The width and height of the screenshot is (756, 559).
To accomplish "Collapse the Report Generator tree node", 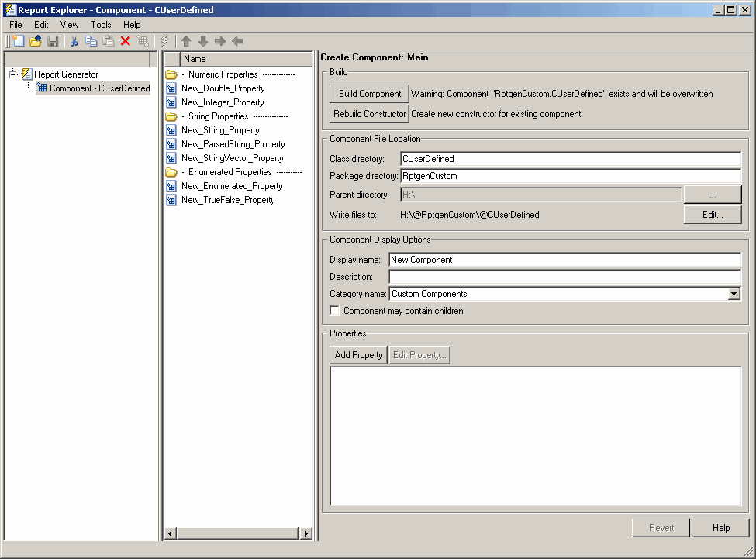I will (13, 74).
